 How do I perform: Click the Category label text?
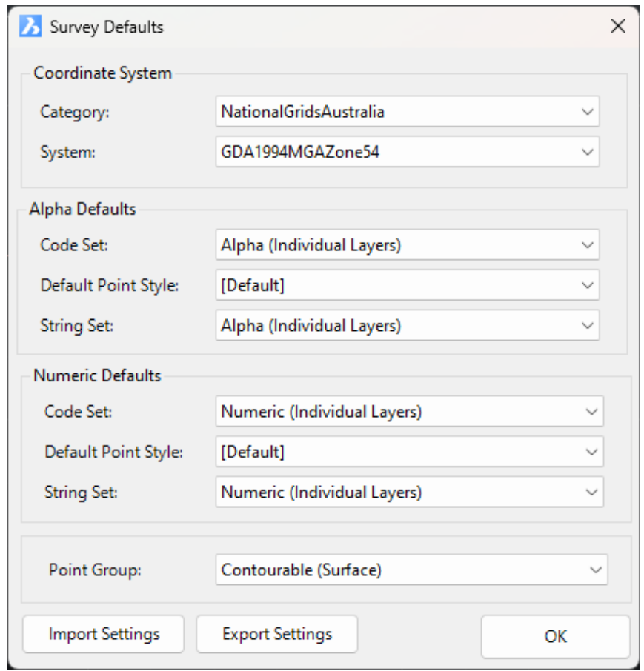(74, 113)
